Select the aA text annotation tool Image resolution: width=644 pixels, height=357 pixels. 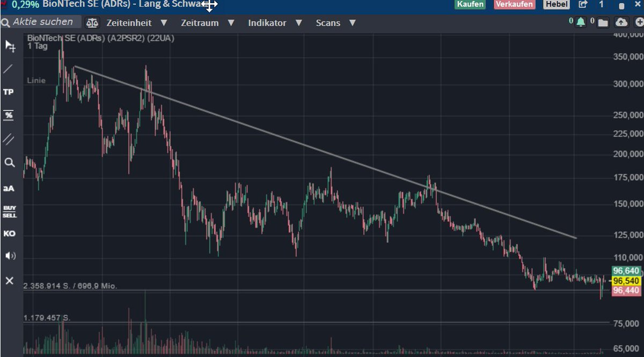tap(9, 188)
